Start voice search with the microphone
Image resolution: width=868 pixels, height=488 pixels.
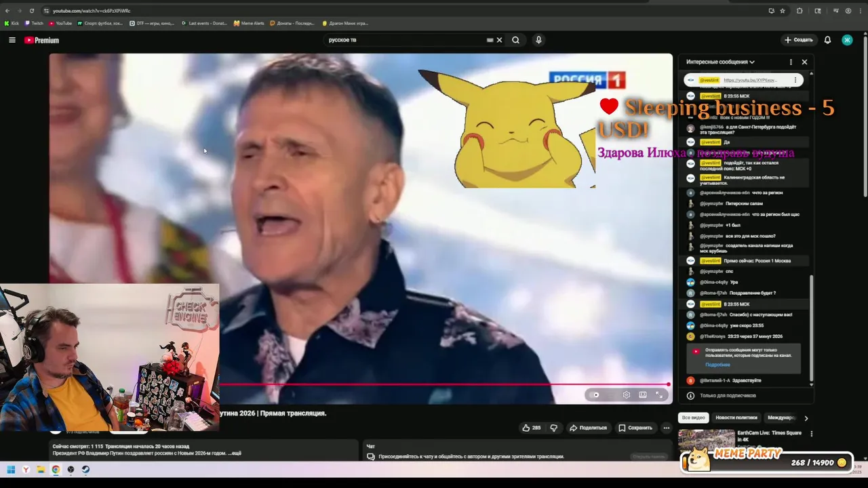(538, 40)
